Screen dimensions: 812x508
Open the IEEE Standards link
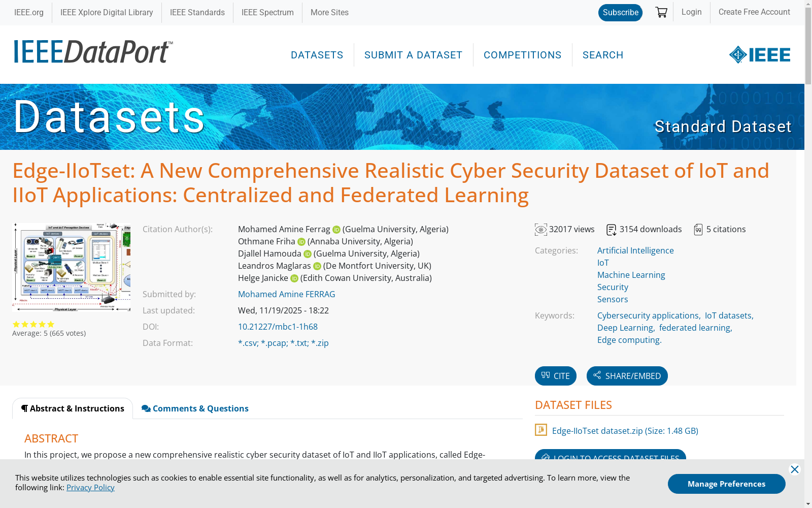(x=197, y=13)
